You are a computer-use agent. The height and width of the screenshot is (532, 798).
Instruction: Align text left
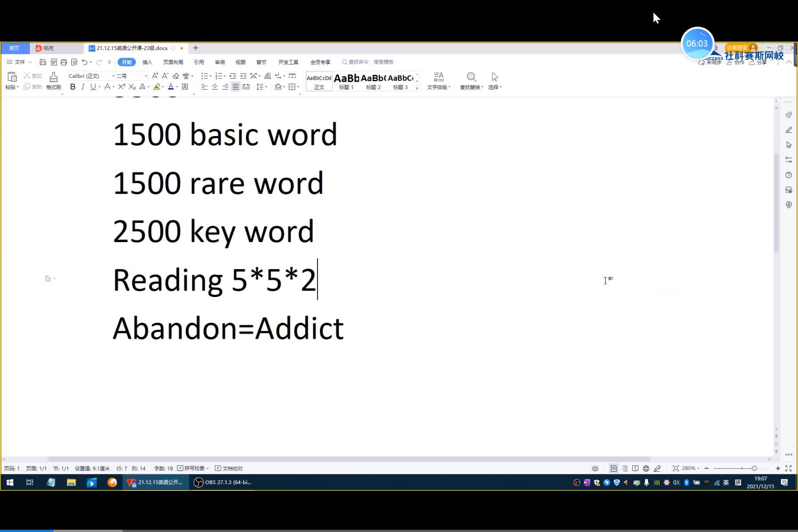(204, 87)
